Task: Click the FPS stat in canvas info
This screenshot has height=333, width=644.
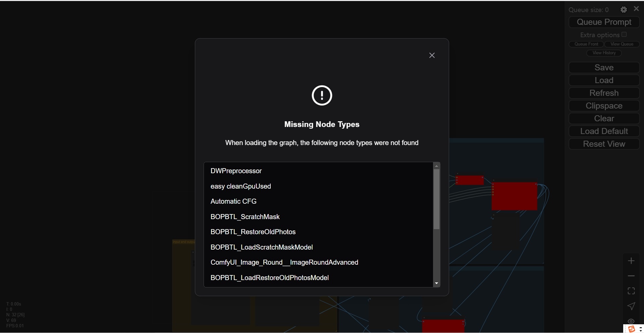Action: (x=15, y=326)
